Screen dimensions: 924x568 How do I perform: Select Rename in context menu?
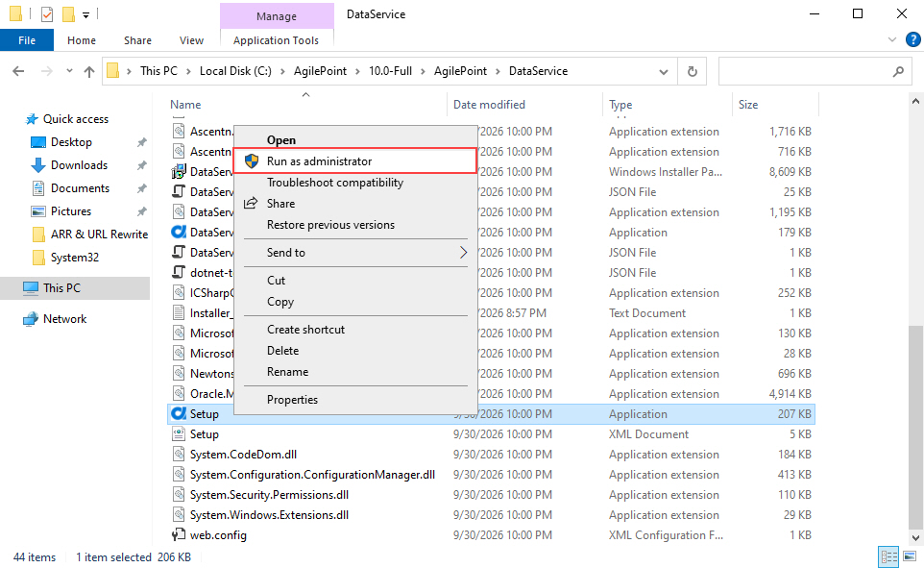coord(354,372)
